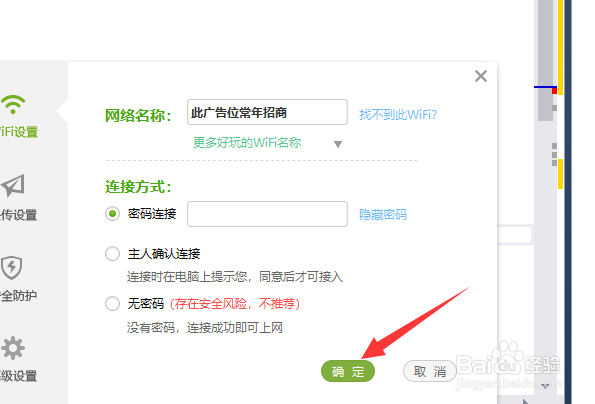Cancel changes with the 取消 button
595x404 pixels.
[x=430, y=371]
